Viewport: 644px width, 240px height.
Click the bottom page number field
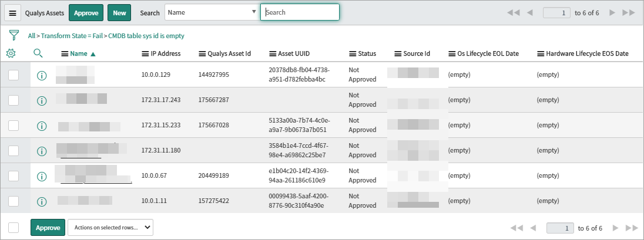[560, 228]
